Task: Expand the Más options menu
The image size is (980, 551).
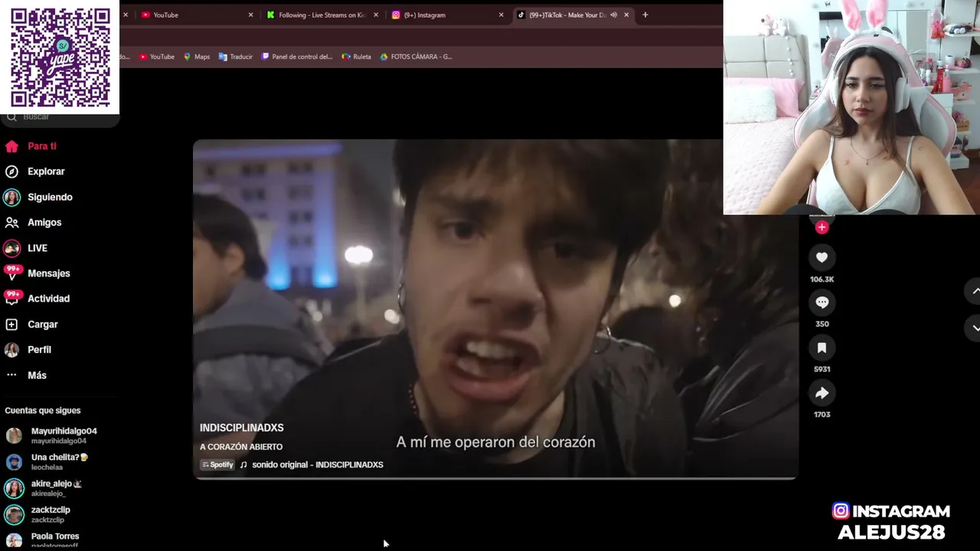Action: click(x=26, y=375)
